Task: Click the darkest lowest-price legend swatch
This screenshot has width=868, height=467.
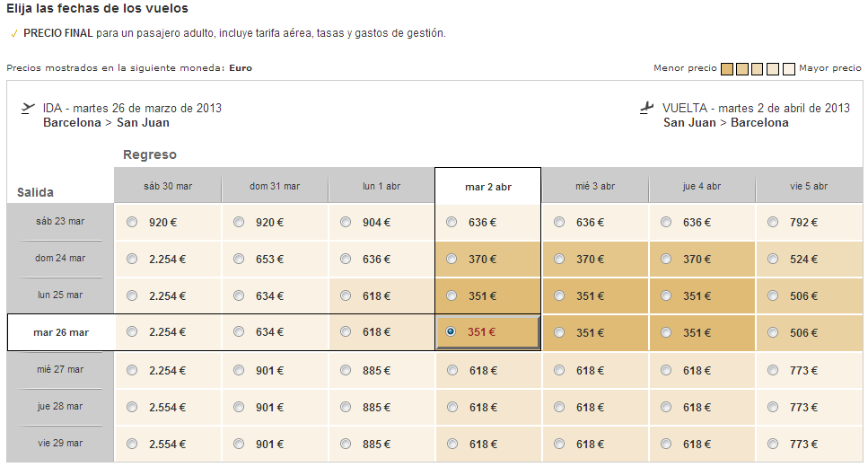Action: click(x=728, y=69)
